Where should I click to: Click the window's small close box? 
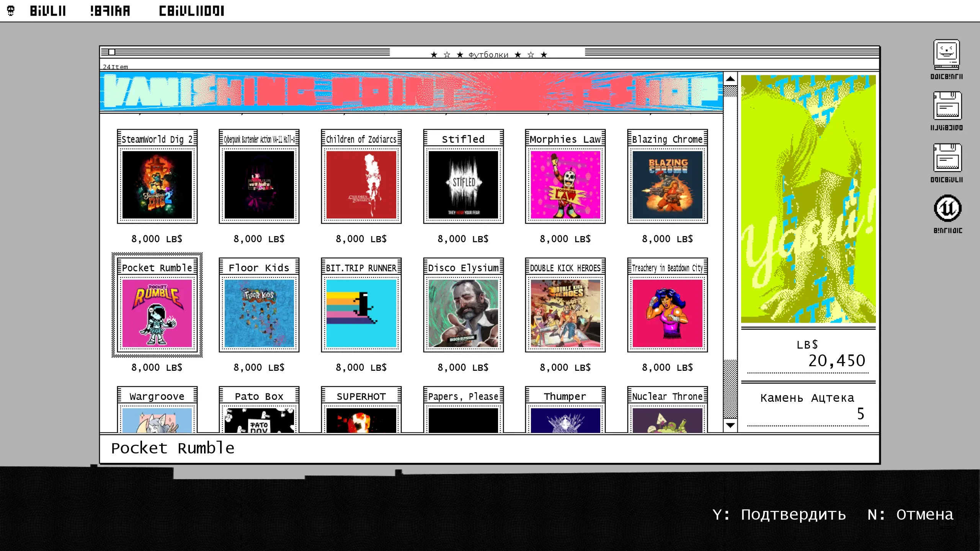tap(111, 52)
